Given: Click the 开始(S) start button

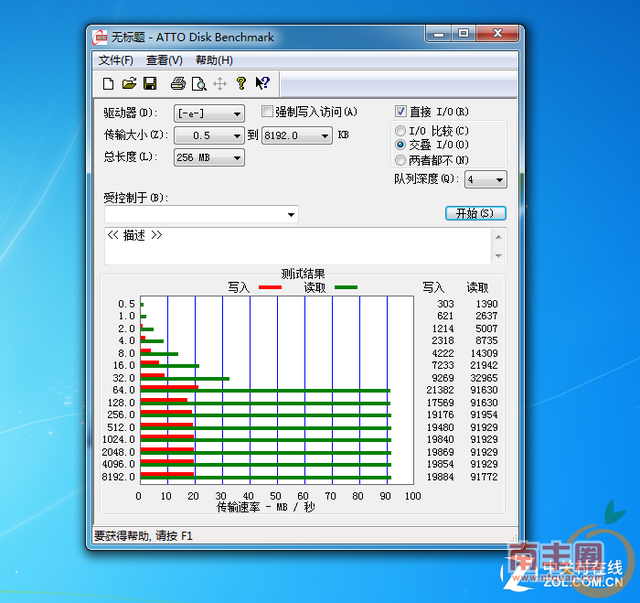Looking at the screenshot, I should coord(475,213).
